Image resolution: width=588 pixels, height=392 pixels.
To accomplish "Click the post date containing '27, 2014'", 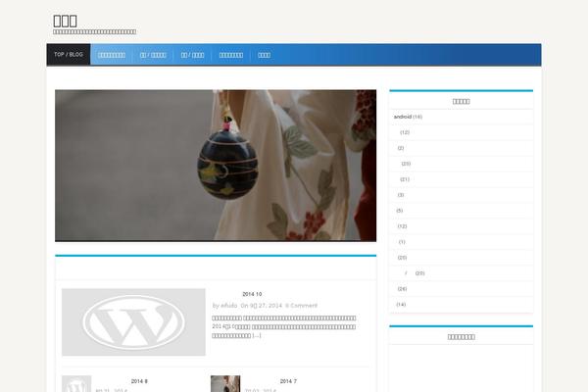I will click(x=266, y=306).
